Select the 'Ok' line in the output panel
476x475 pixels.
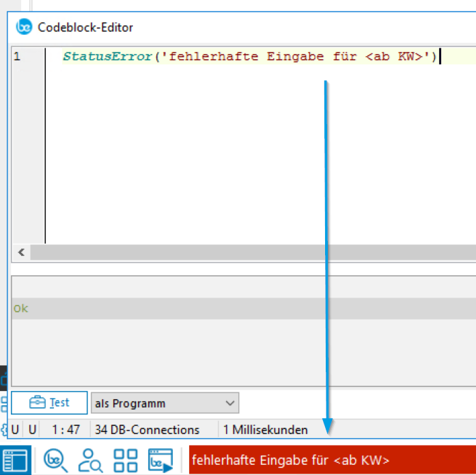pyautogui.click(x=20, y=308)
